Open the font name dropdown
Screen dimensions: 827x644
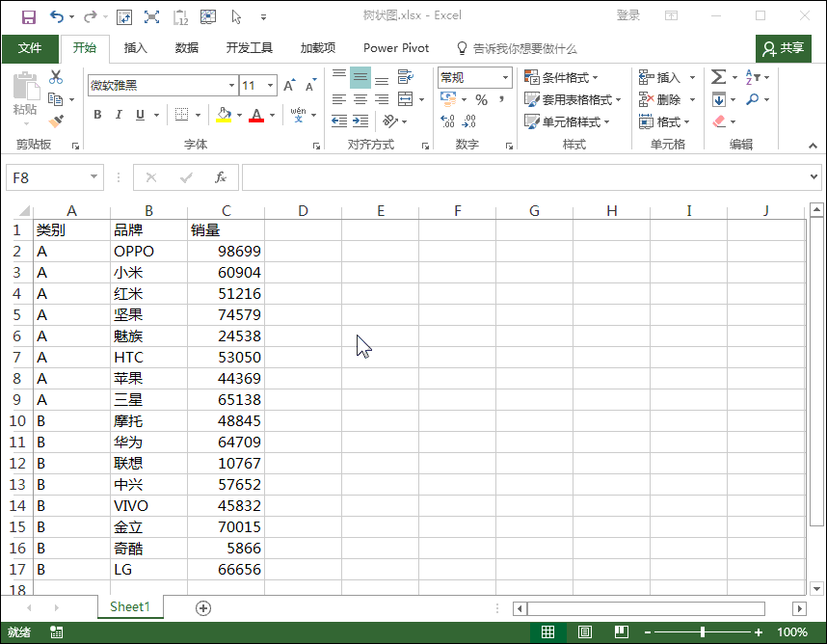[x=230, y=85]
